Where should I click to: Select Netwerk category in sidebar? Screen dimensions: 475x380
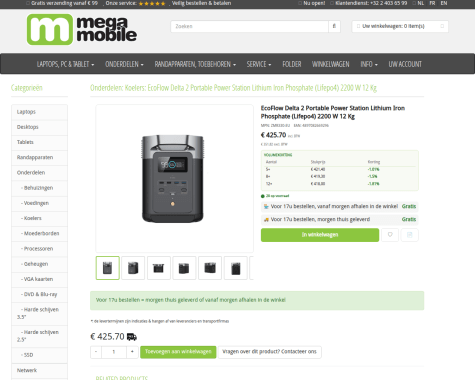39,370
